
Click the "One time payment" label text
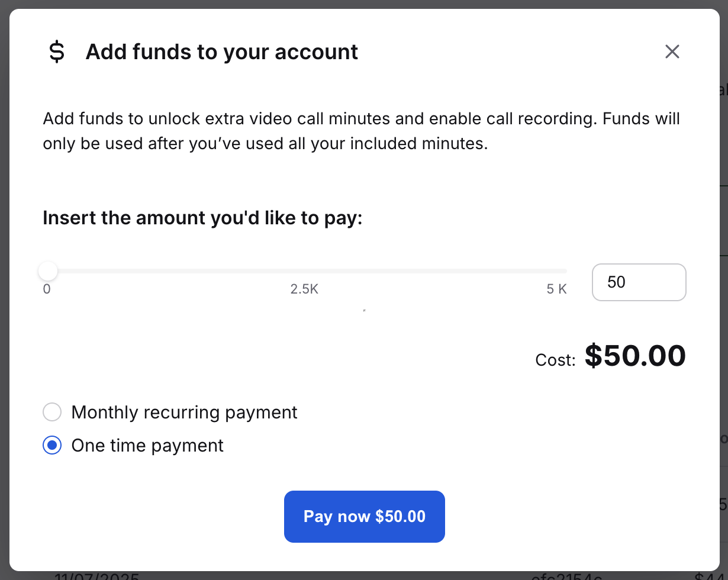pyautogui.click(x=147, y=446)
